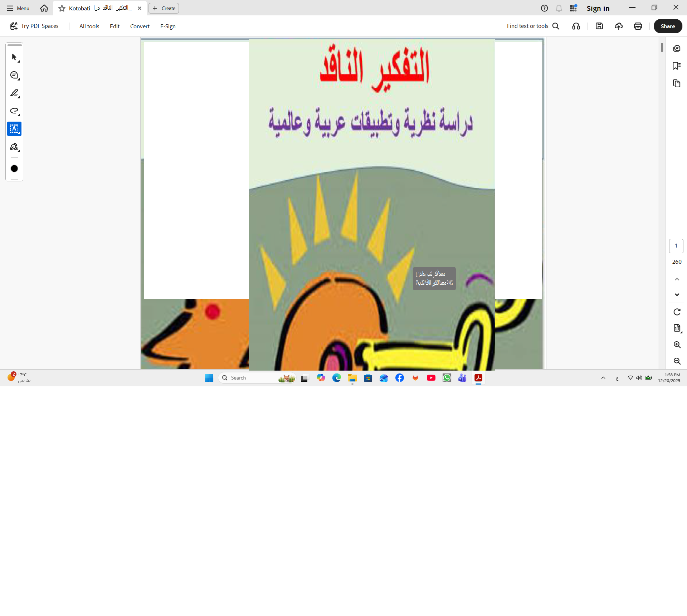Choose the Highlight pen tool
Image resolution: width=687 pixels, height=616 pixels.
pyautogui.click(x=14, y=93)
